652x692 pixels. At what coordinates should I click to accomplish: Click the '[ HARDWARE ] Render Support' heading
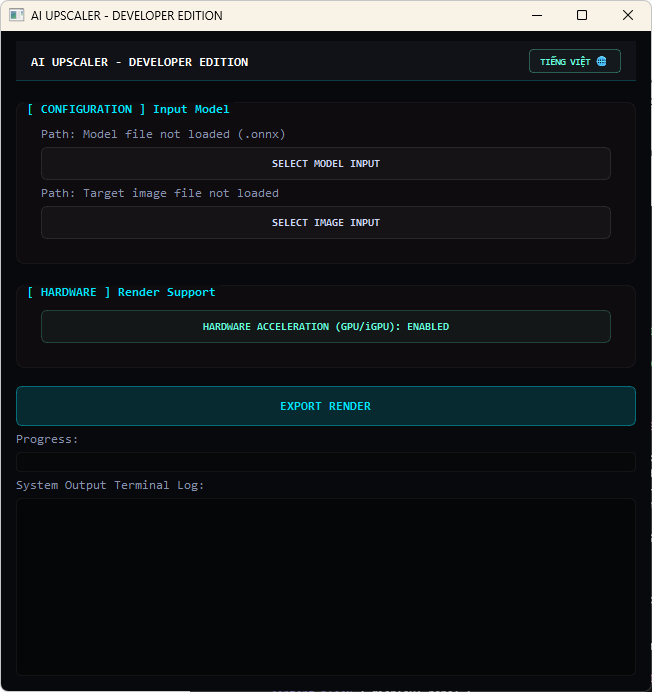[121, 292]
